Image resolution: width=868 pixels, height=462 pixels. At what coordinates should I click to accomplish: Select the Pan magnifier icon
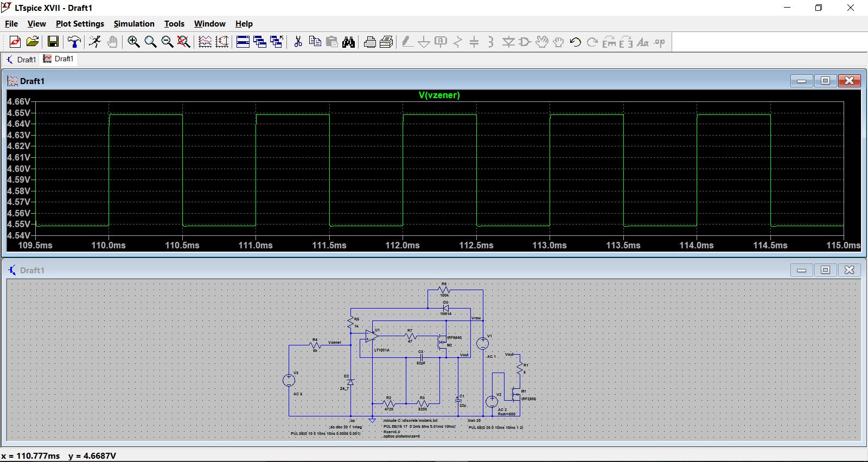(150, 42)
